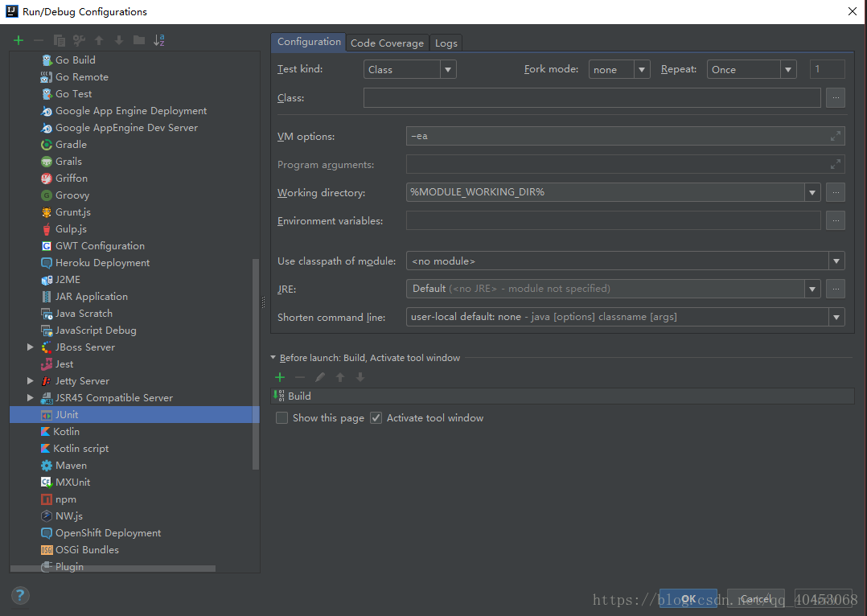The image size is (867, 616).
Task: Browse for Working directory with ellipsis
Action: point(836,192)
